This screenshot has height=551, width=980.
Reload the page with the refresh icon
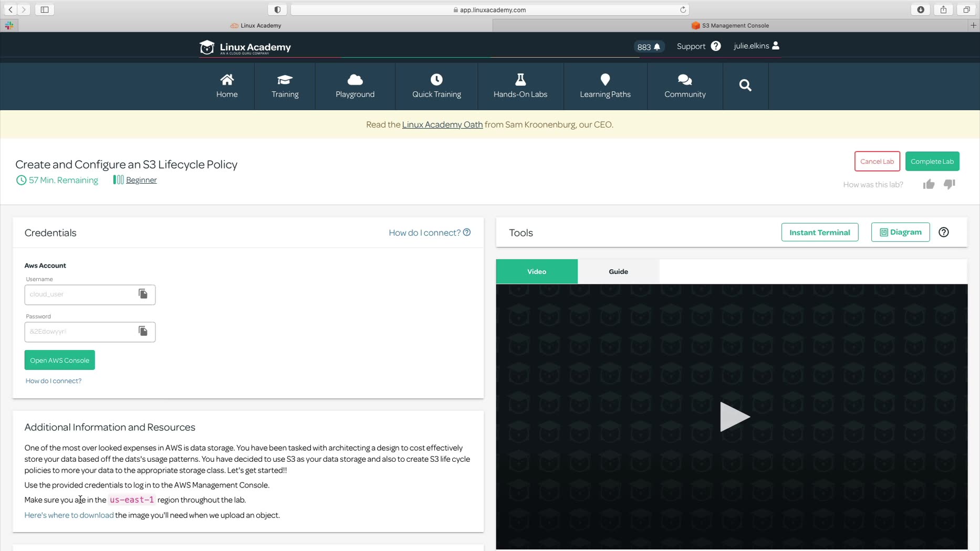pos(683,9)
